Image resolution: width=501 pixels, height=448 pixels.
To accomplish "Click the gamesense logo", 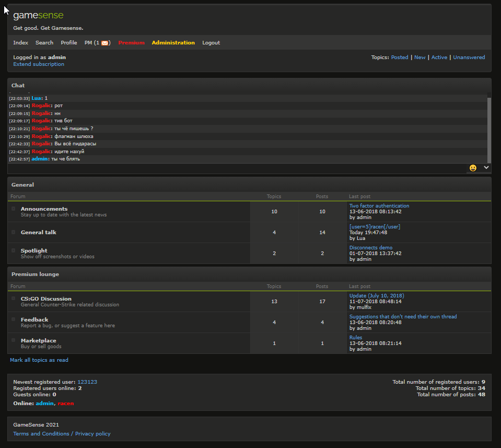I will point(38,15).
